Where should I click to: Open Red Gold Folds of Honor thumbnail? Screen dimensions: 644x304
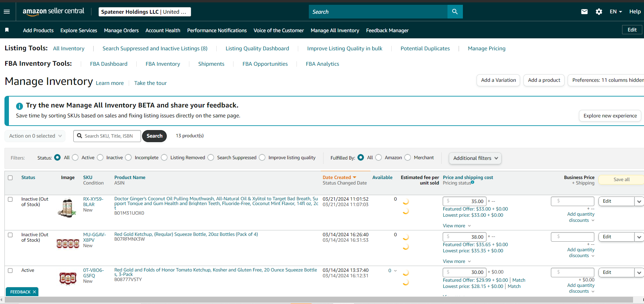click(68, 278)
